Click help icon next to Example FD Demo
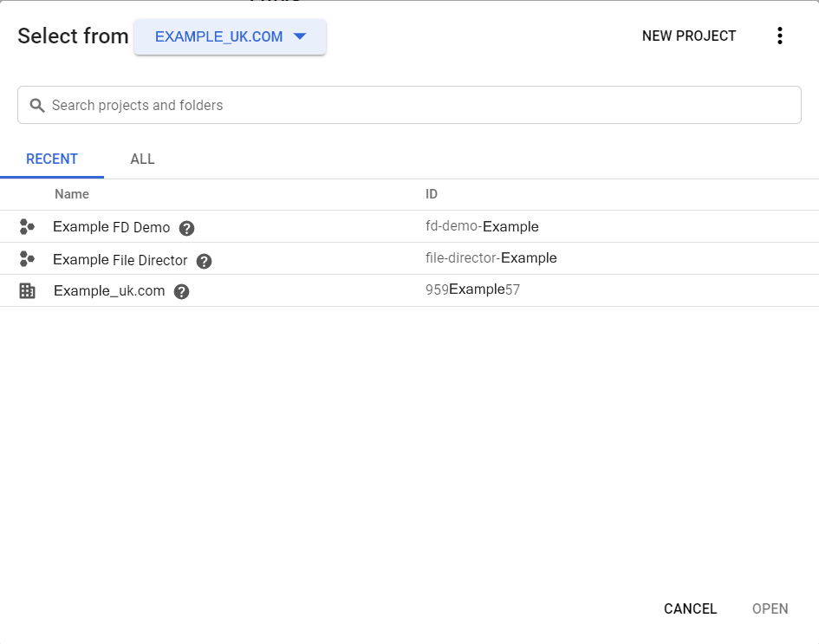 186,229
